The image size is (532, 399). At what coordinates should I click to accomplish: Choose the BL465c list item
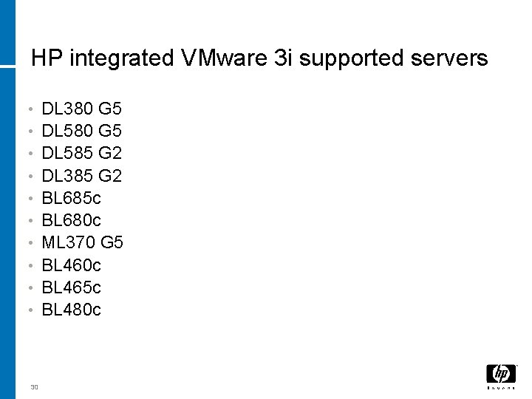click(x=71, y=287)
